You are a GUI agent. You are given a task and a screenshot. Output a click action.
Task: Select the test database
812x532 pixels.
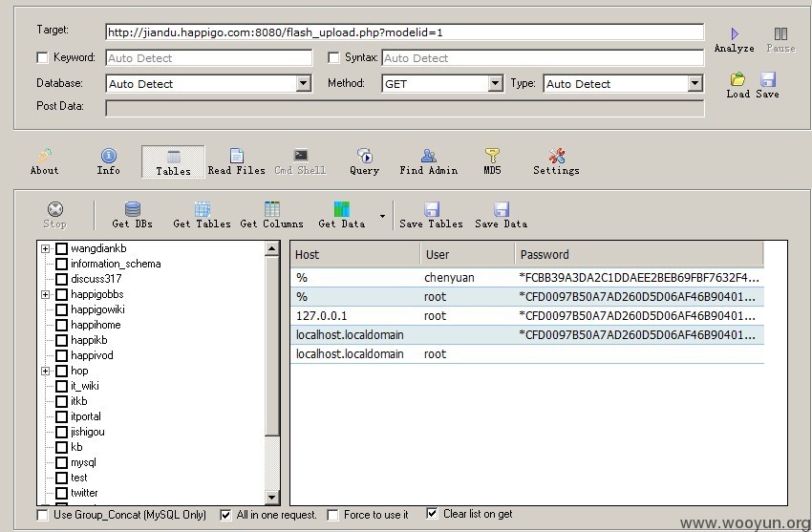[x=79, y=478]
